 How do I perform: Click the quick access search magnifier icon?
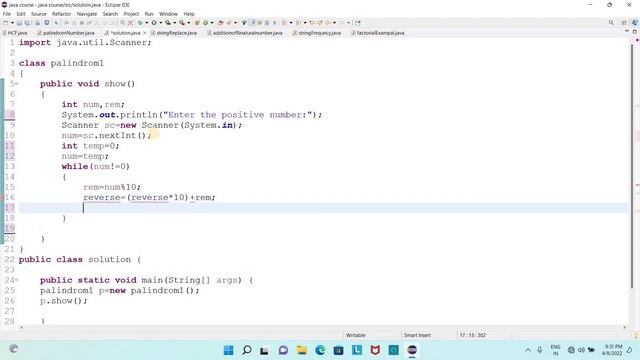[611, 23]
